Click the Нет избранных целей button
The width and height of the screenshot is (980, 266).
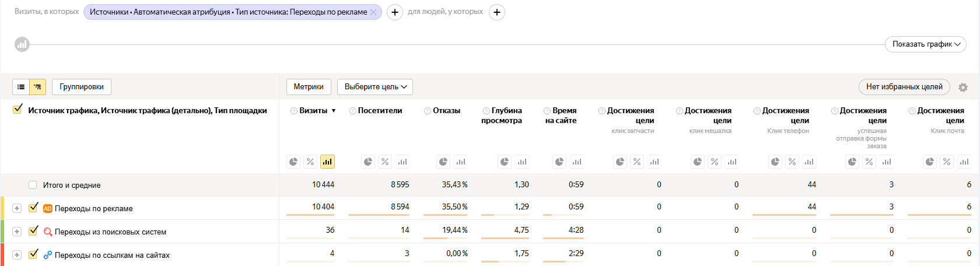point(904,87)
